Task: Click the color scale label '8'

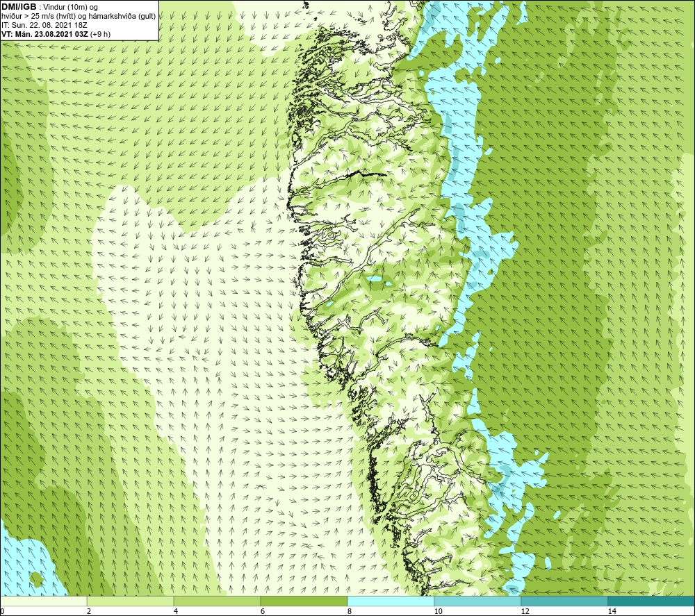Action: [350, 611]
